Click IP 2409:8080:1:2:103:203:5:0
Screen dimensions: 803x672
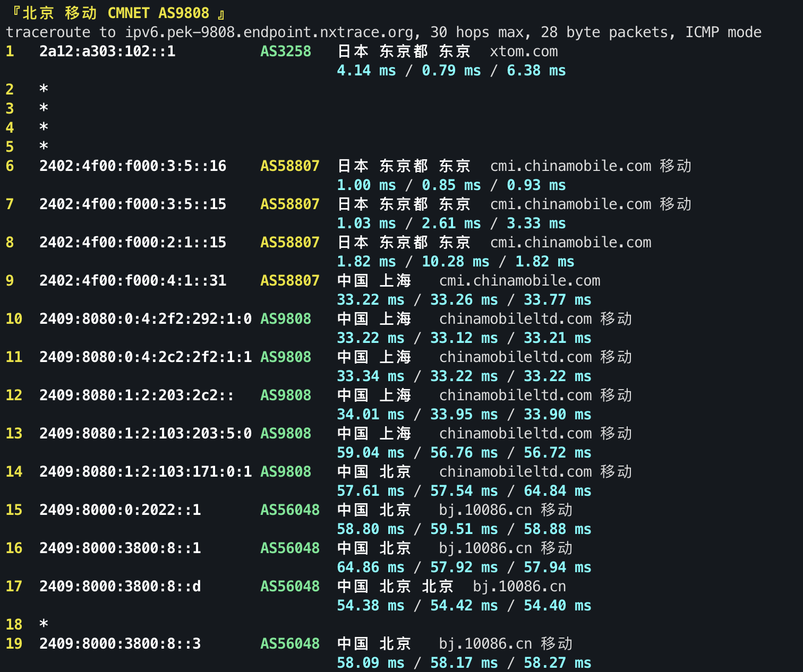[146, 434]
